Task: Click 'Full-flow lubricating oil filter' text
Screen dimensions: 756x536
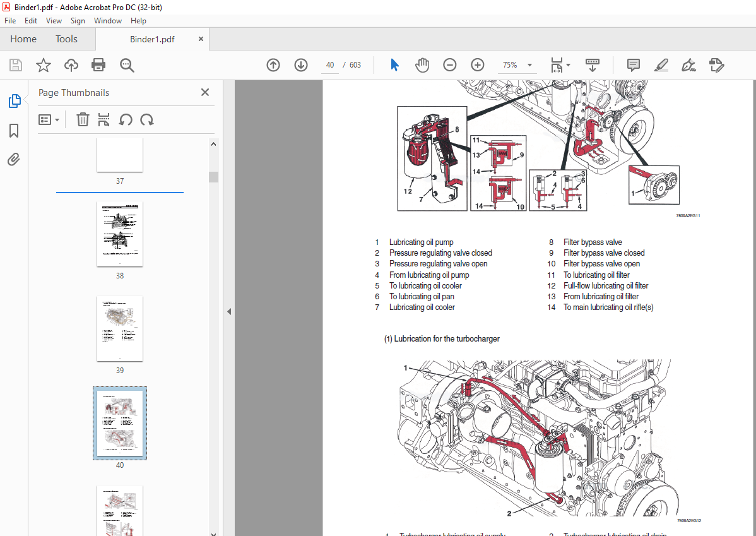Action: (606, 285)
